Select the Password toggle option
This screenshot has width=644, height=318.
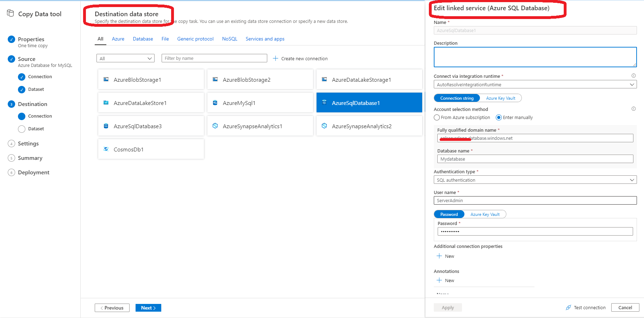click(x=449, y=214)
